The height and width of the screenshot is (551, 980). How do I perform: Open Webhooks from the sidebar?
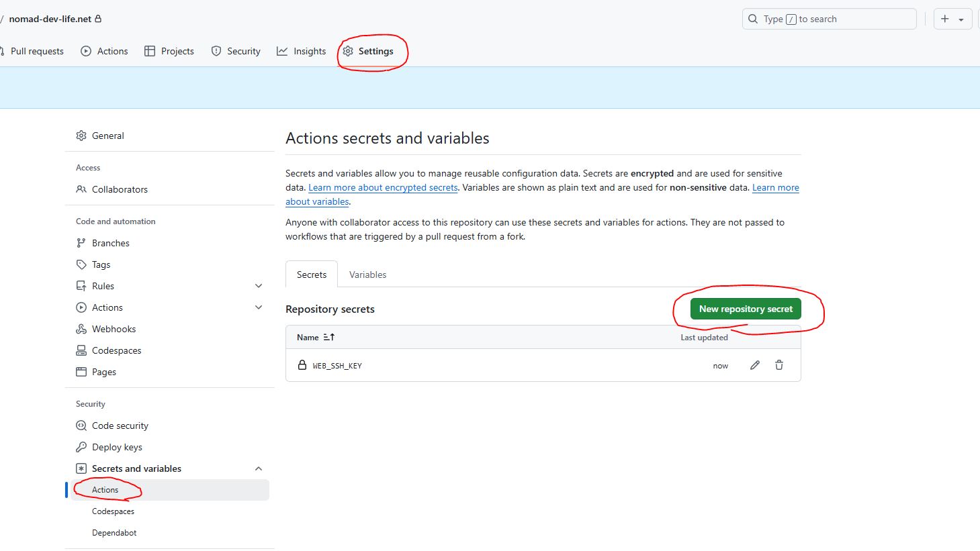coord(114,329)
